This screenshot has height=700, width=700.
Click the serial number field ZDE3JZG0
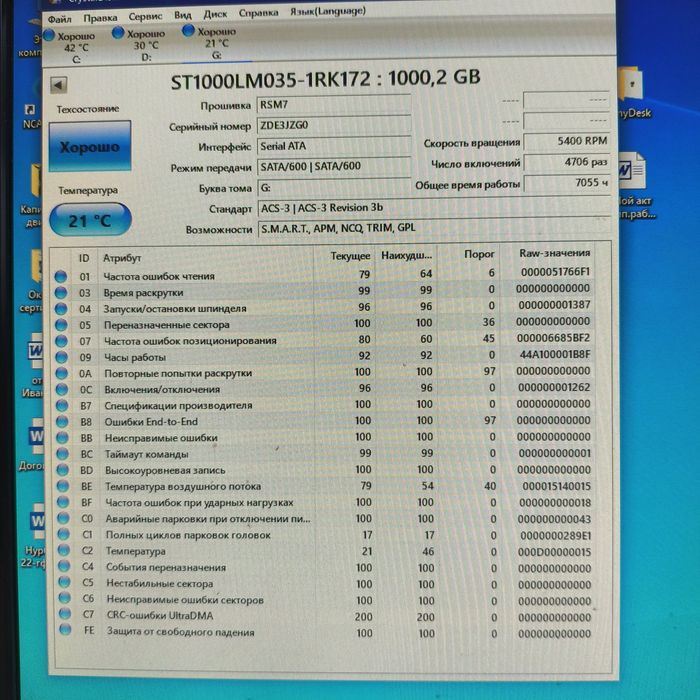point(333,125)
